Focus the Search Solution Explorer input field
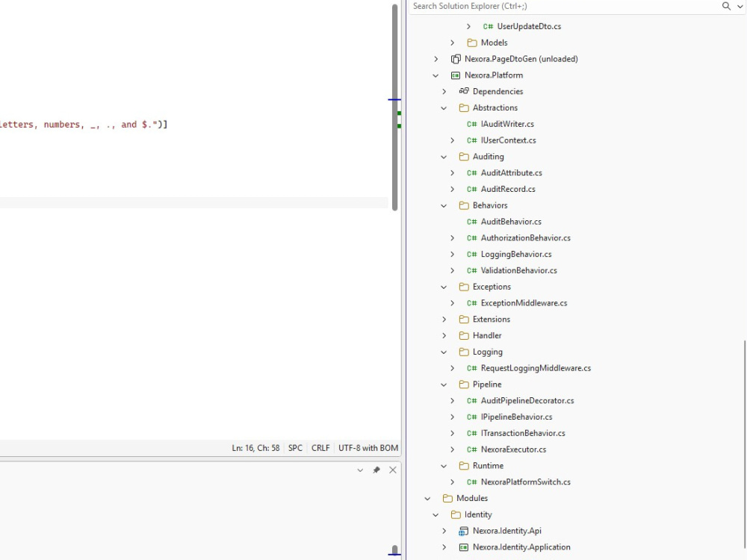The height and width of the screenshot is (560, 747). [x=565, y=6]
